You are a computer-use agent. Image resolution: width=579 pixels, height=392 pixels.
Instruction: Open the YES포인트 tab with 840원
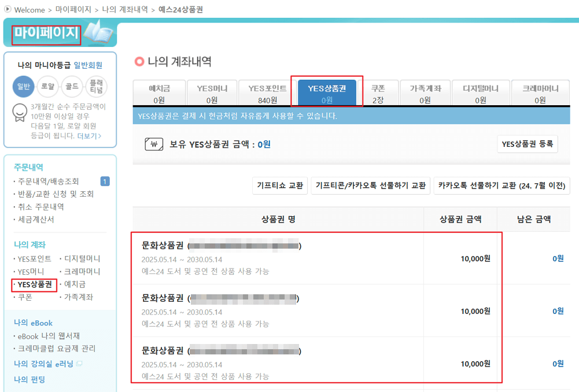tap(268, 91)
